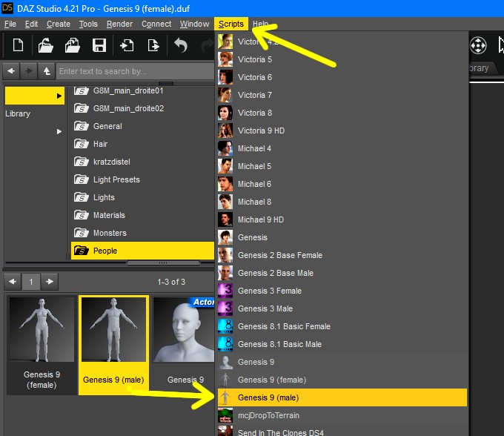The image size is (504, 436).
Task: Click the Save floppy disk icon
Action: click(99, 45)
